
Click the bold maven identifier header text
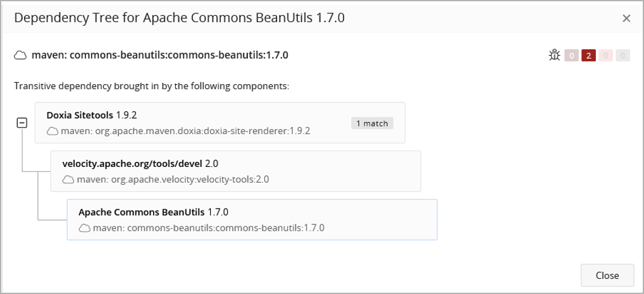pos(159,55)
